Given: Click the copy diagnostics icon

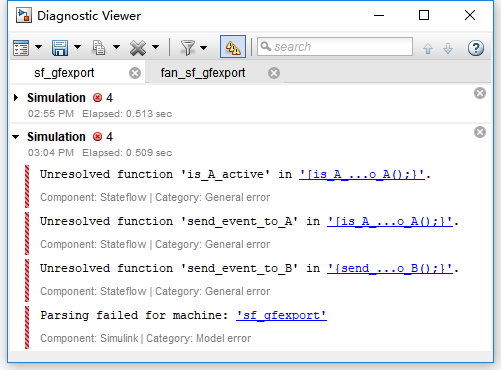Looking at the screenshot, I should [x=99, y=48].
